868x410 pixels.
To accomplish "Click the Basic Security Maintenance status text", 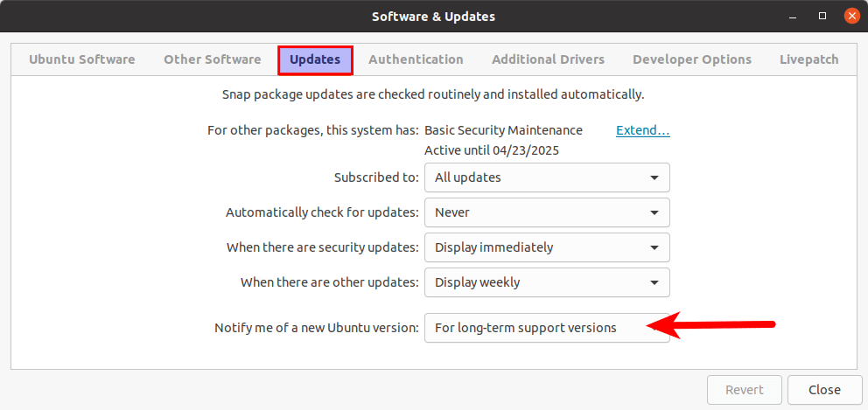I will click(503, 130).
